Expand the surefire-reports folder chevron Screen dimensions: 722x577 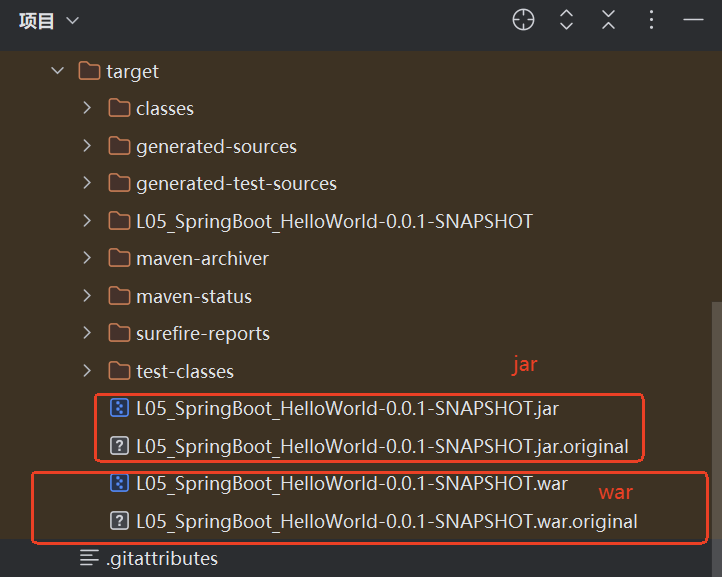click(87, 333)
